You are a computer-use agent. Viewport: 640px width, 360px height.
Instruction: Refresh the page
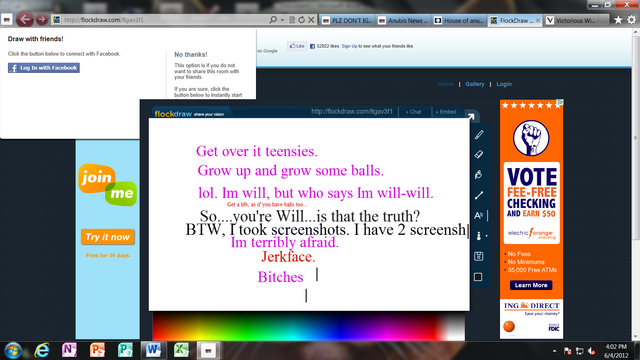click(301, 20)
